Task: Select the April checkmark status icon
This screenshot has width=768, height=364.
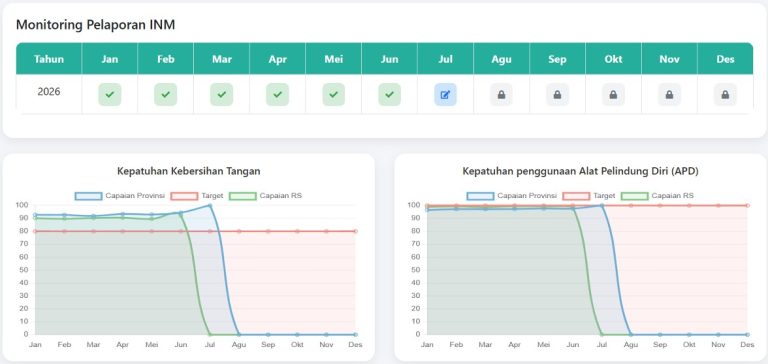Action: pos(278,95)
